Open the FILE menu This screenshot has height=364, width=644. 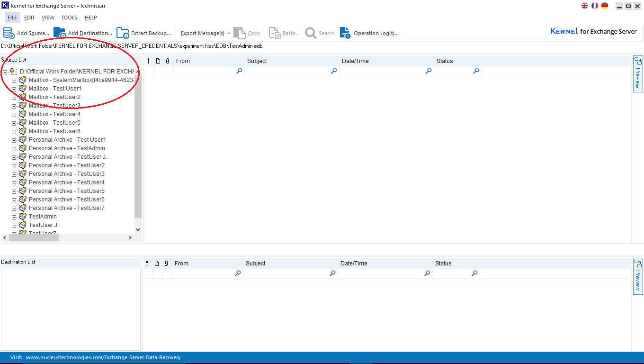(x=12, y=18)
